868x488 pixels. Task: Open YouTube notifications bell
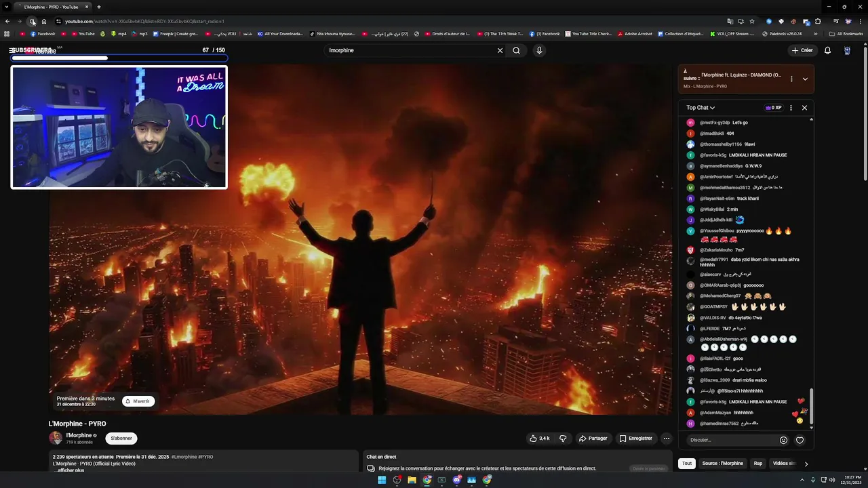pos(827,50)
